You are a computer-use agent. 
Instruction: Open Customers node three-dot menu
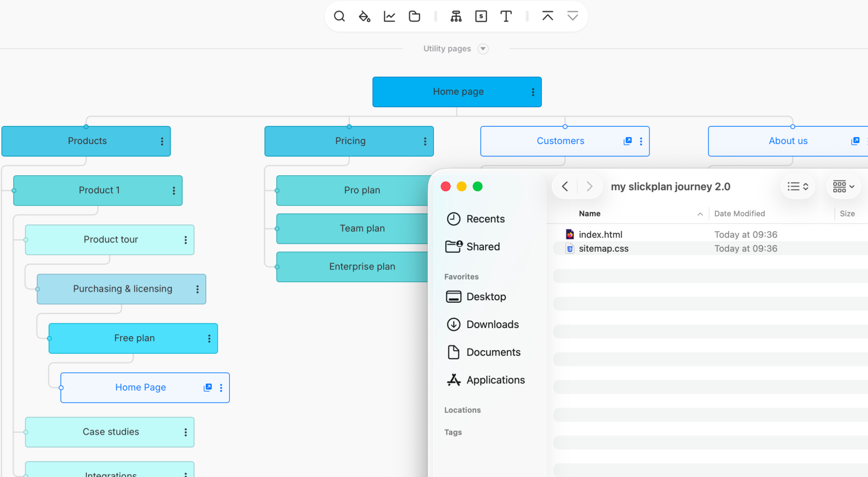641,141
